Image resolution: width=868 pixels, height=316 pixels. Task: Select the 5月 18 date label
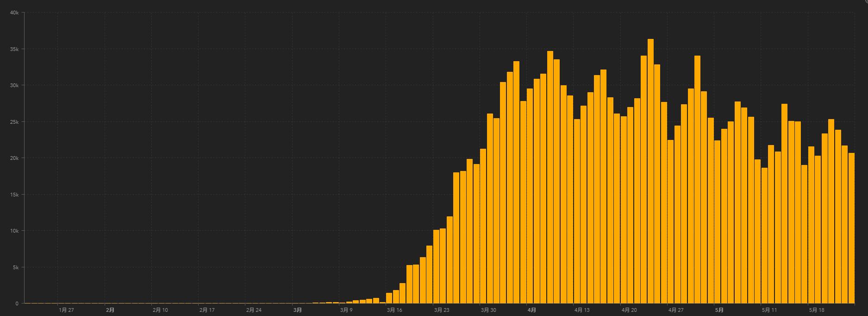tap(817, 310)
